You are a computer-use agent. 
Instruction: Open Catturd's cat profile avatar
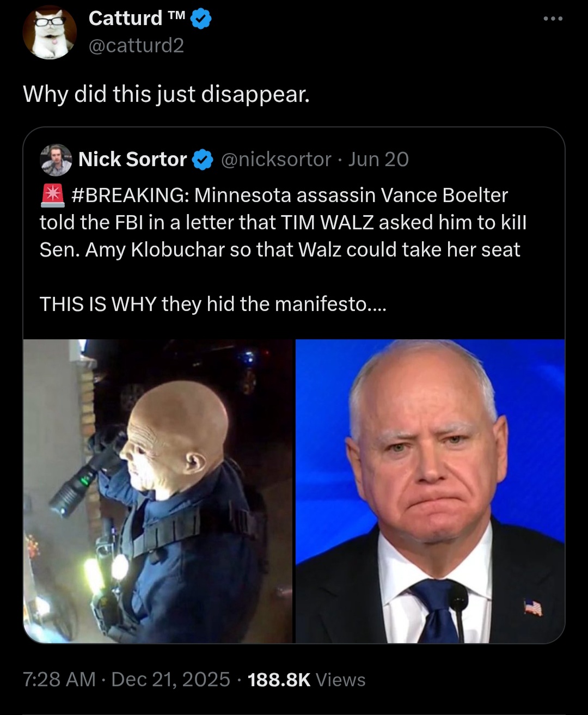pyautogui.click(x=50, y=33)
